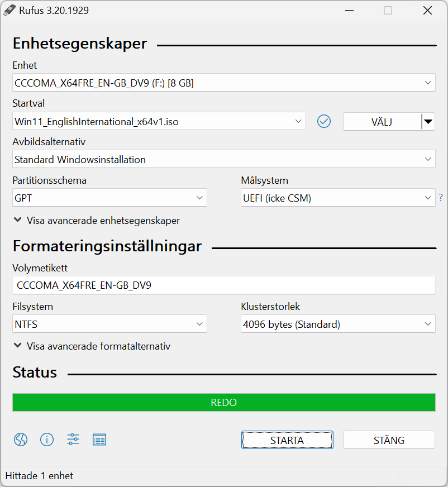Screen dimensions: 448x487
Task: Open the settings sliders icon
Action: (x=73, y=440)
